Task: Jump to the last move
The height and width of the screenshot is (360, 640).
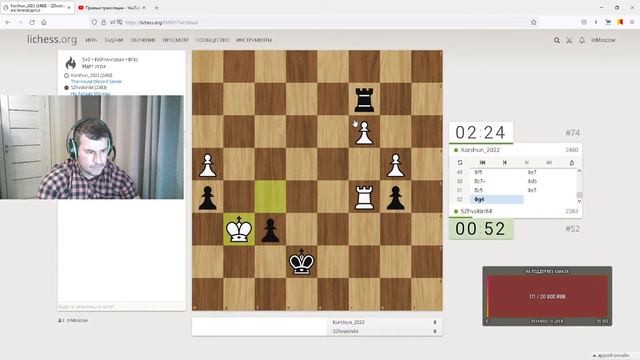Action: point(549,162)
